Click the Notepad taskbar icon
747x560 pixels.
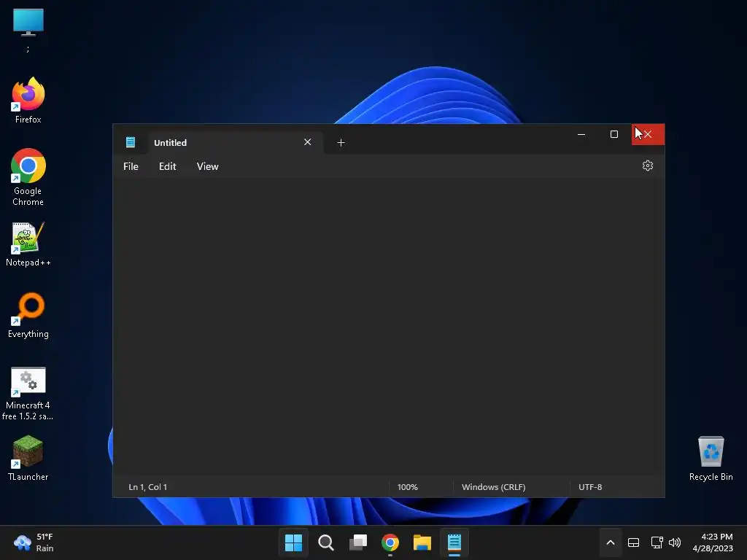point(454,542)
